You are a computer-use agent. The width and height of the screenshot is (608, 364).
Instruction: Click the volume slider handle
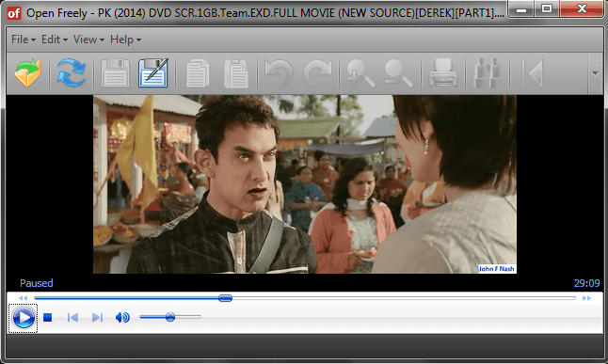click(x=170, y=317)
